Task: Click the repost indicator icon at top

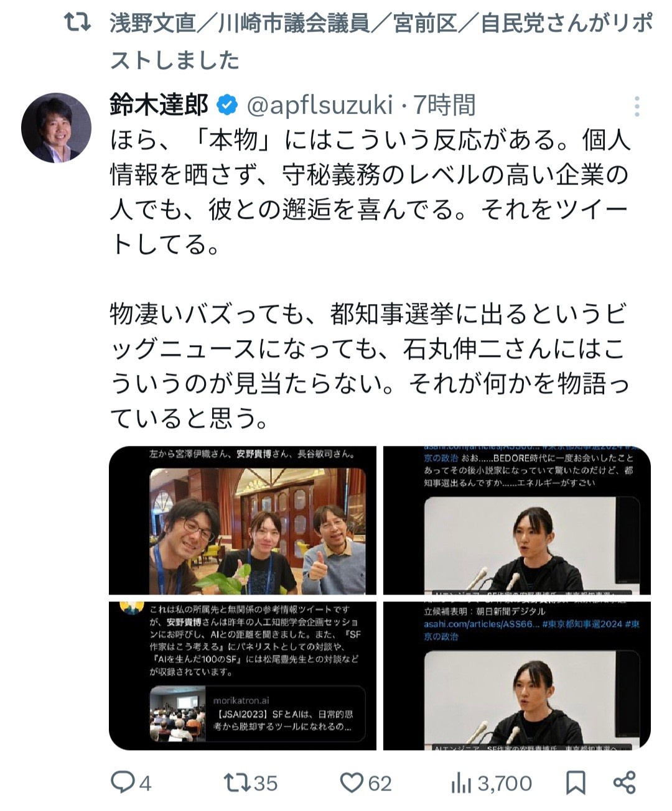Action: 78,24
